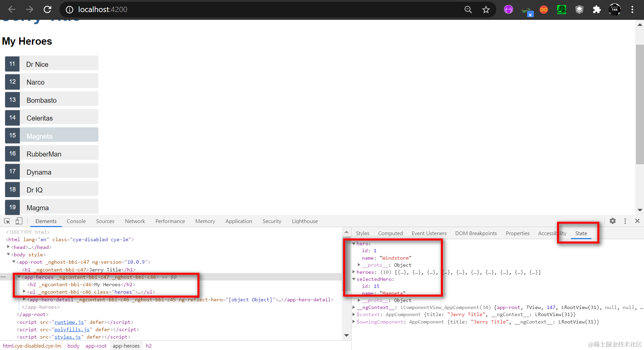Collapse the hero object in State

(354, 244)
